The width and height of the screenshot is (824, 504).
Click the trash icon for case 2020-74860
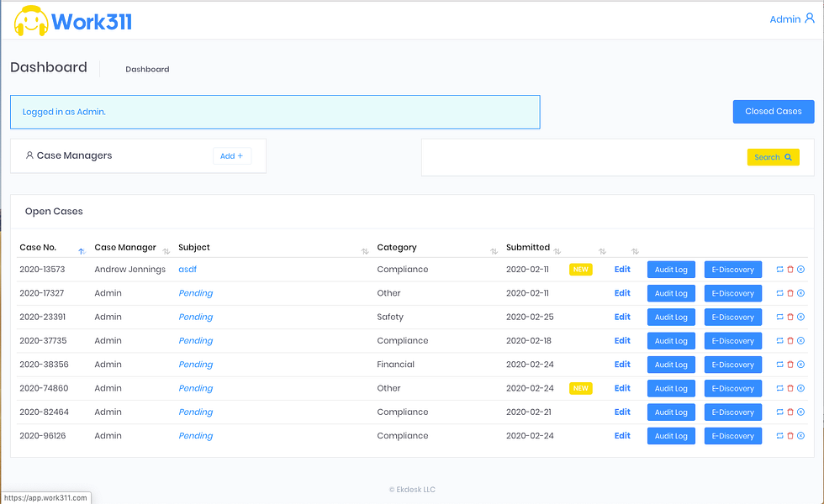tap(790, 388)
